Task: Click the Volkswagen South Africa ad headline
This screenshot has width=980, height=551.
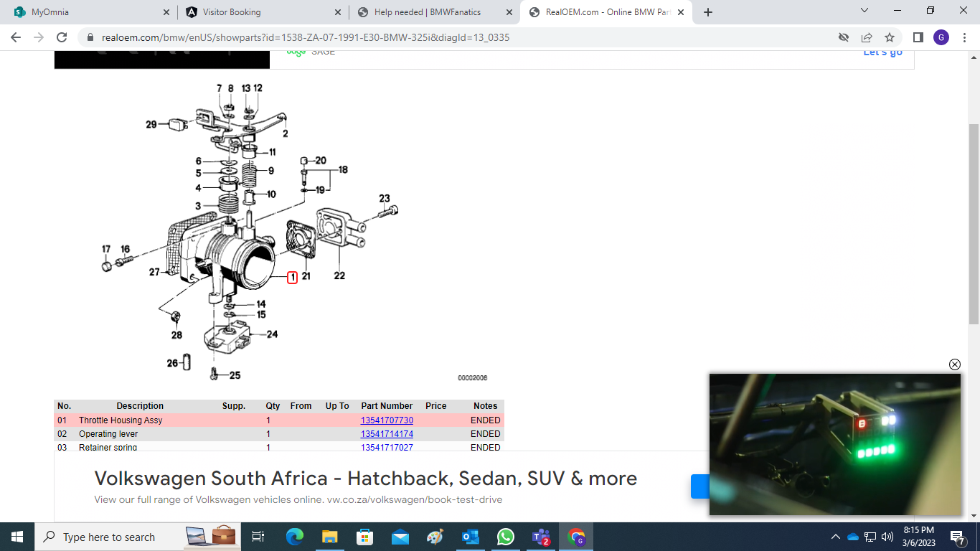Action: (366, 479)
